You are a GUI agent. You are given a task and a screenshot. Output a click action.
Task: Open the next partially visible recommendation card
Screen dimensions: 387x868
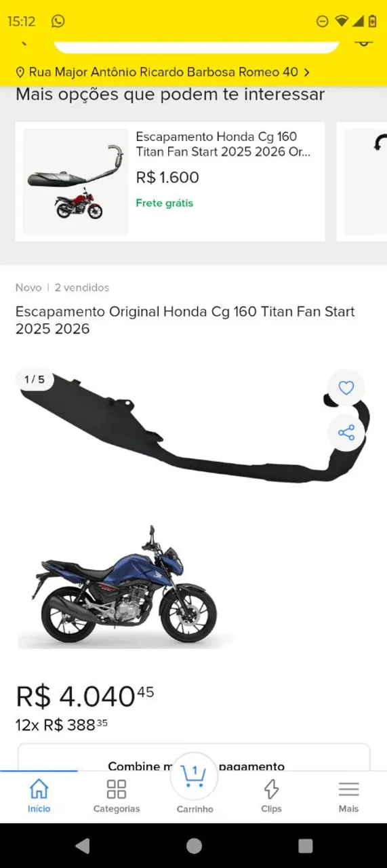coord(362,182)
